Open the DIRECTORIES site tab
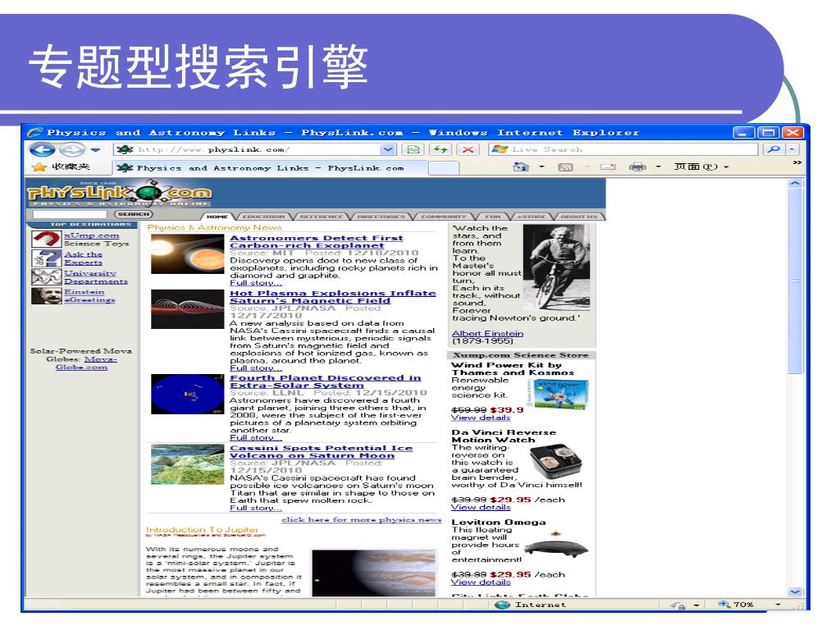840x630 pixels. [381, 217]
